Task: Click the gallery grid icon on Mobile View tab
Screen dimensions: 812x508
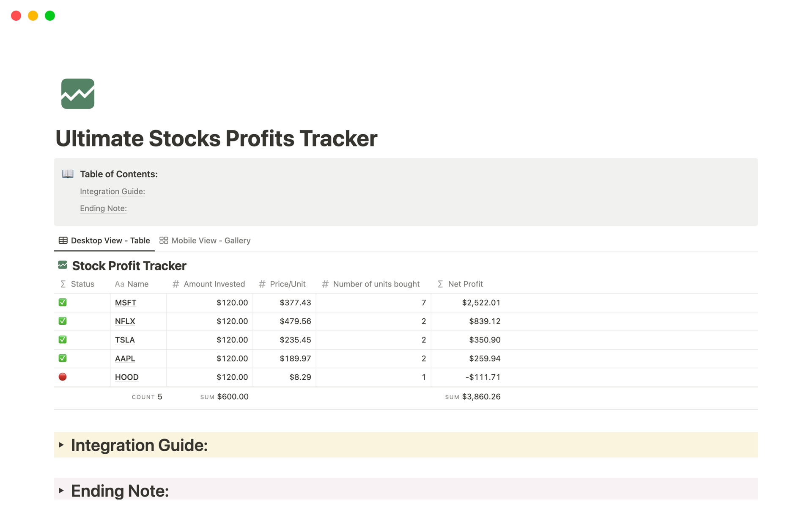Action: (x=164, y=240)
